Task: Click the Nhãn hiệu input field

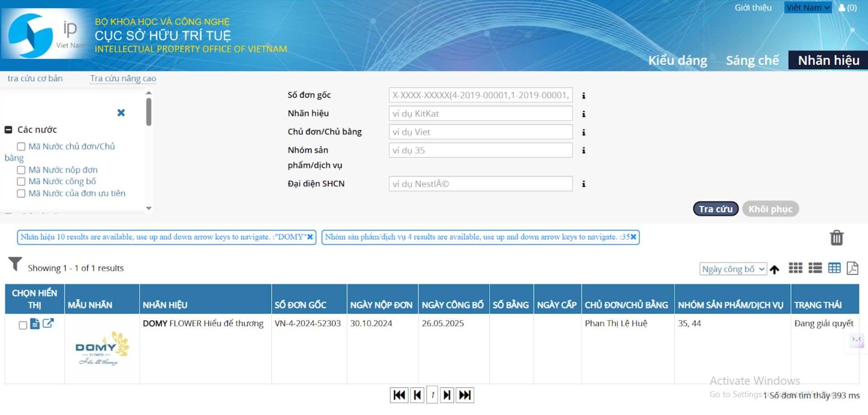Action: pos(480,114)
